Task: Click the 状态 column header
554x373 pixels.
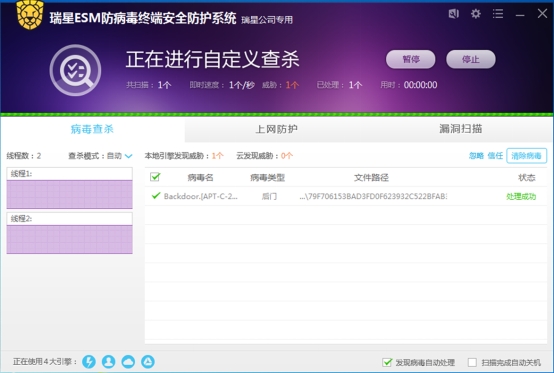Action: [x=526, y=177]
